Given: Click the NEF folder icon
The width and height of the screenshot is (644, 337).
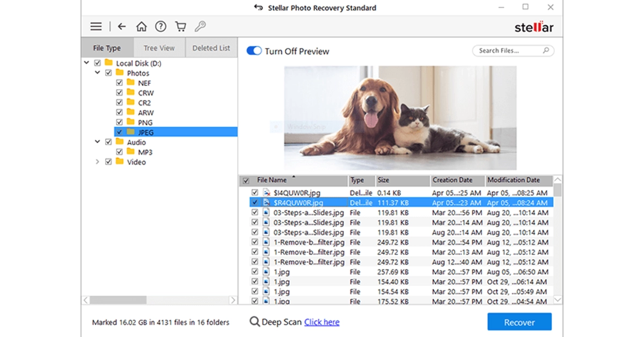Looking at the screenshot, I should click(131, 83).
